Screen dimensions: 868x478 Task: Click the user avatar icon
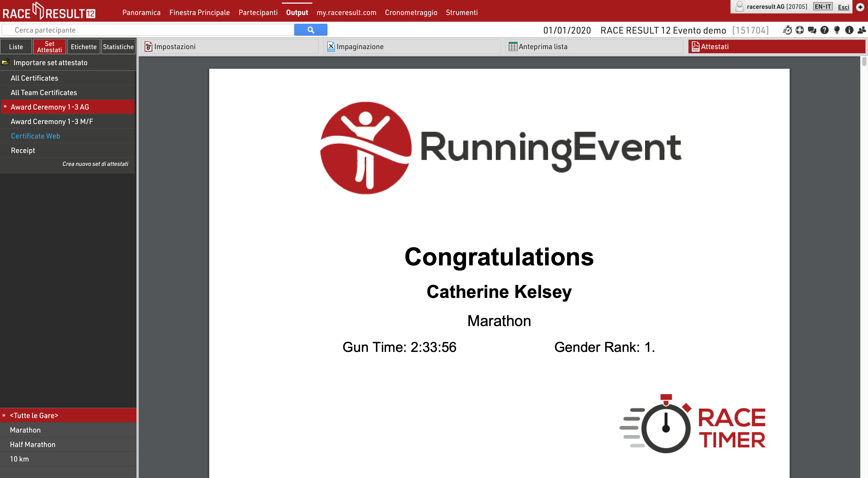point(739,6)
